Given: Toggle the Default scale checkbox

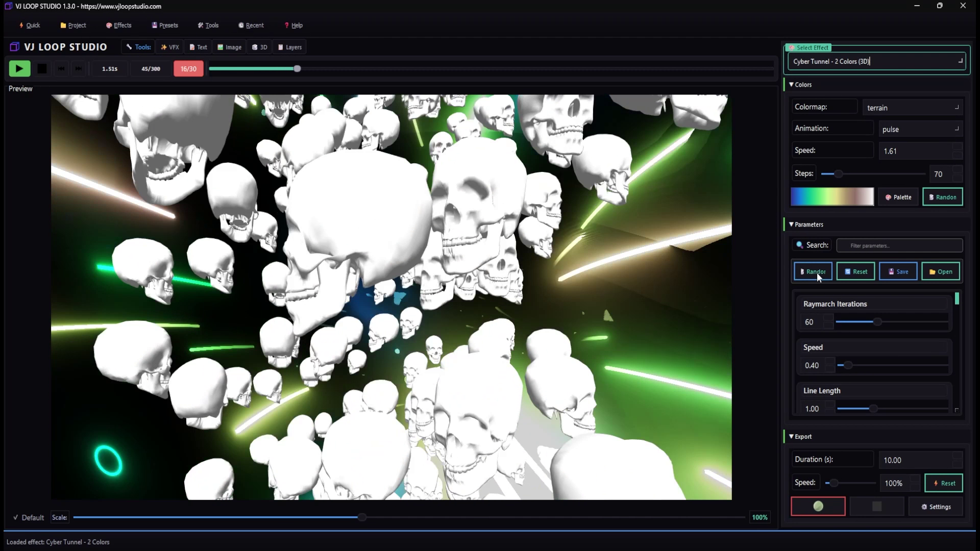Looking at the screenshot, I should point(15,517).
